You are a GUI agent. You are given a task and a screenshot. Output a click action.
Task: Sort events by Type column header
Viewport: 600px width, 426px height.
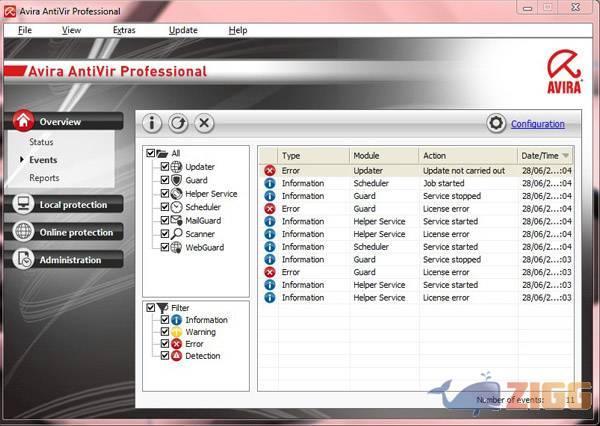pos(313,156)
